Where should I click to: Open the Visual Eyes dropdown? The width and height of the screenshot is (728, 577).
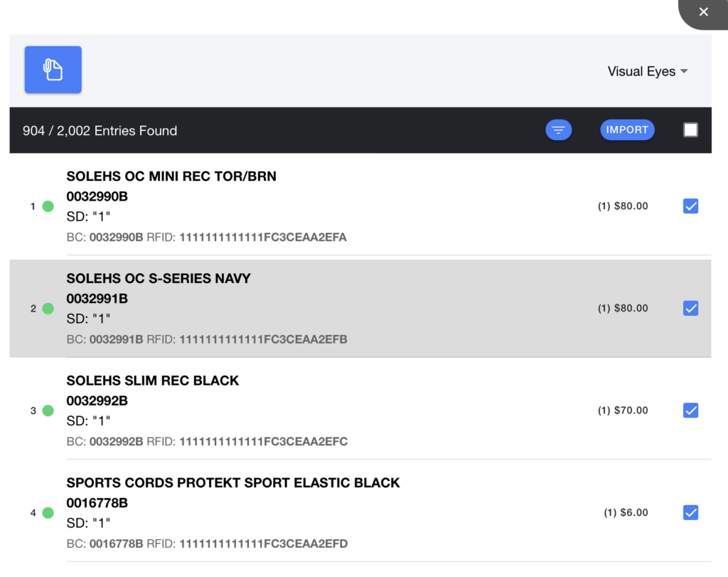pos(648,72)
